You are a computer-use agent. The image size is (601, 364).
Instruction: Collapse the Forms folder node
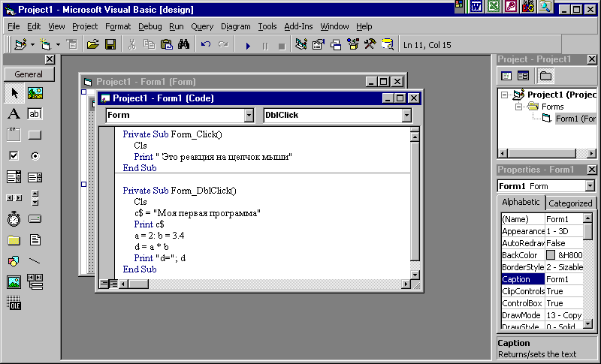point(518,107)
